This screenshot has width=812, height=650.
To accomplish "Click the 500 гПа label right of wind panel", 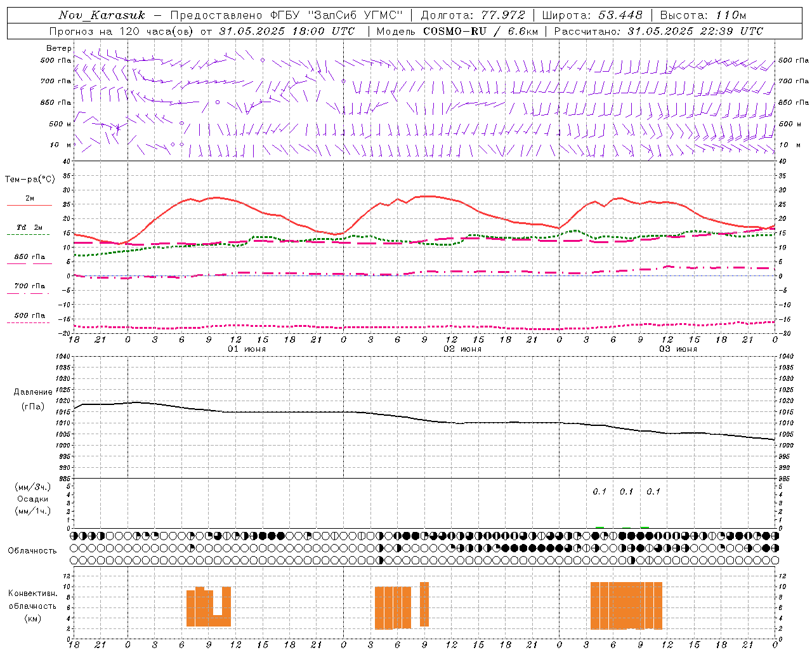I will tap(794, 60).
